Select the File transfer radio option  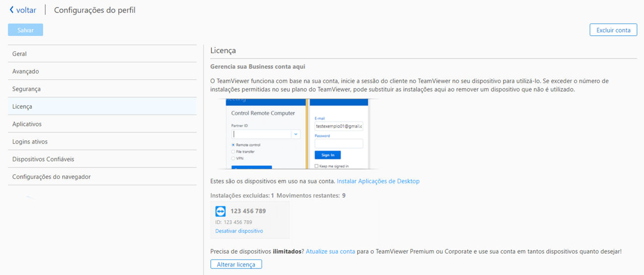tap(233, 152)
